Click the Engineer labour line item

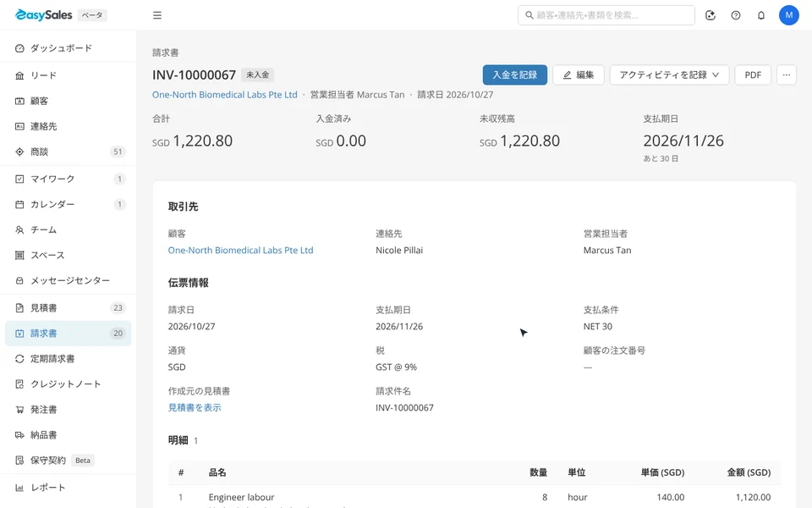click(x=241, y=497)
